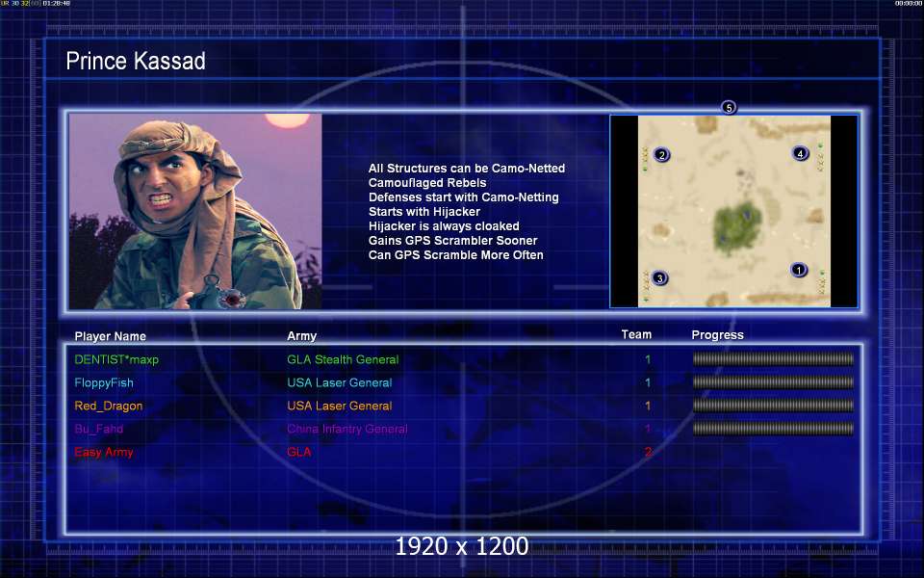Click player name DENTIST*maxp
The height and width of the screenshot is (578, 924).
click(116, 359)
